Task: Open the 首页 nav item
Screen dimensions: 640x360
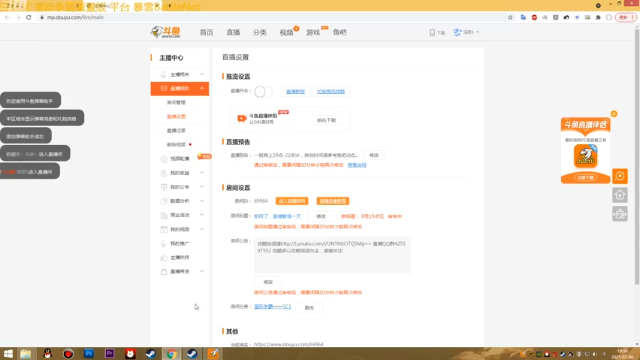Action: (207, 32)
